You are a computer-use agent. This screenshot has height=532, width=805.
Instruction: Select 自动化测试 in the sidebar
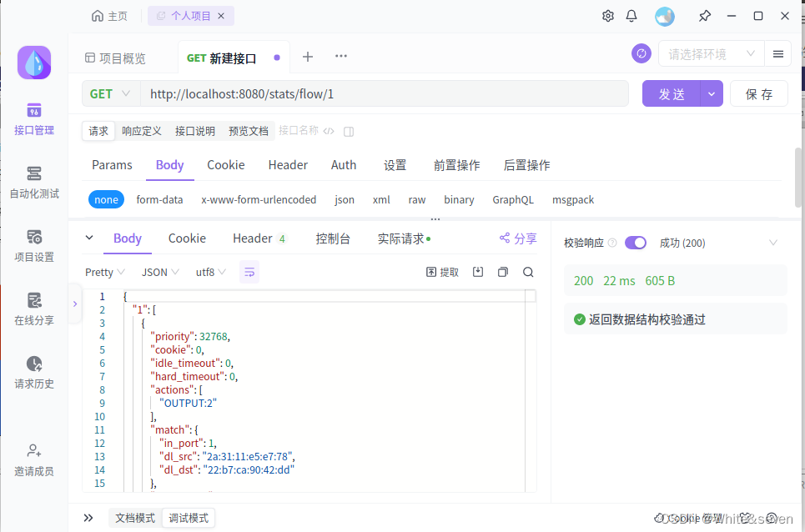click(33, 182)
